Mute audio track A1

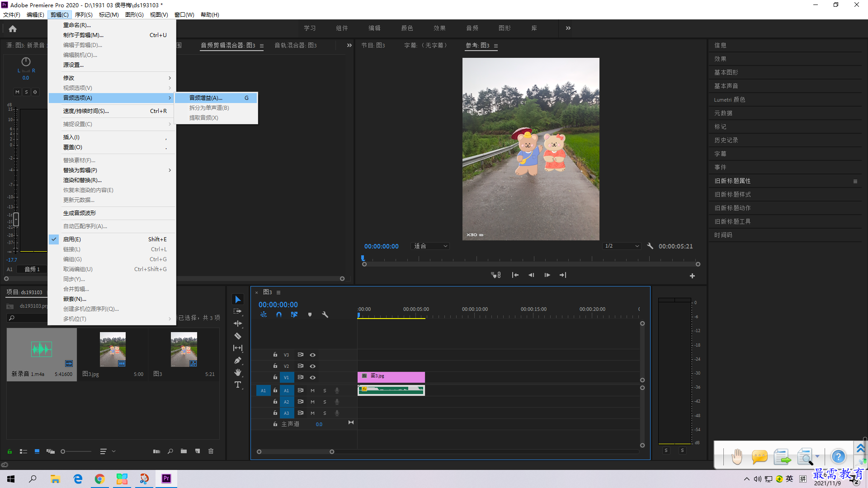coord(312,390)
